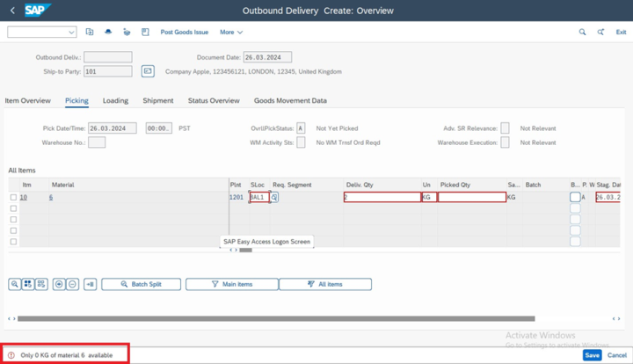Image resolution: width=633 pixels, height=364 pixels.
Task: Click the Un field containing KG
Action: 429,197
